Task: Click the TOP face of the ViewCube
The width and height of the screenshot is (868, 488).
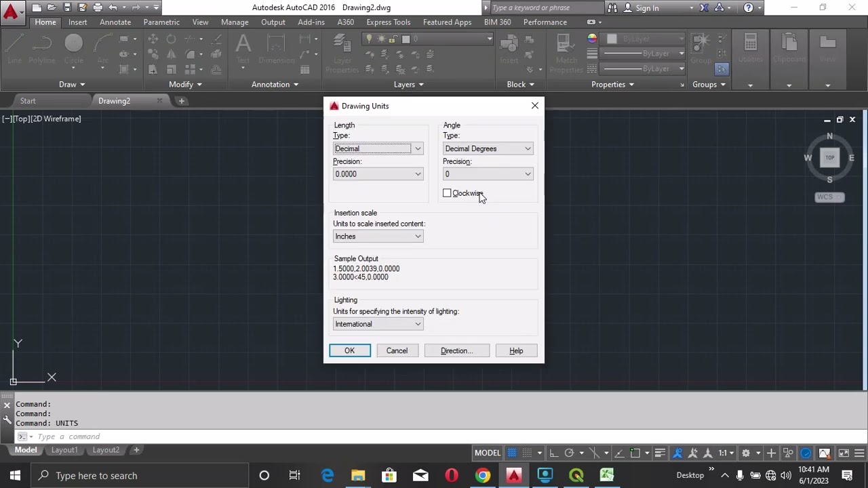Action: click(x=829, y=157)
